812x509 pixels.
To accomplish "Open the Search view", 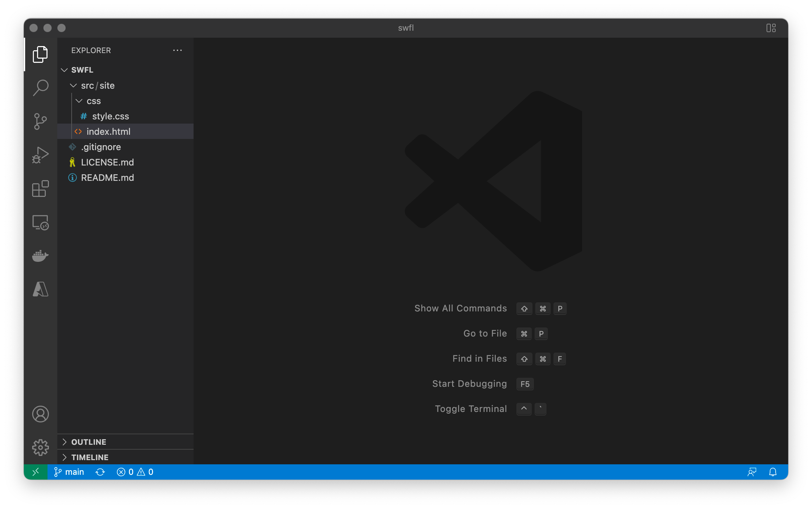I will [41, 88].
